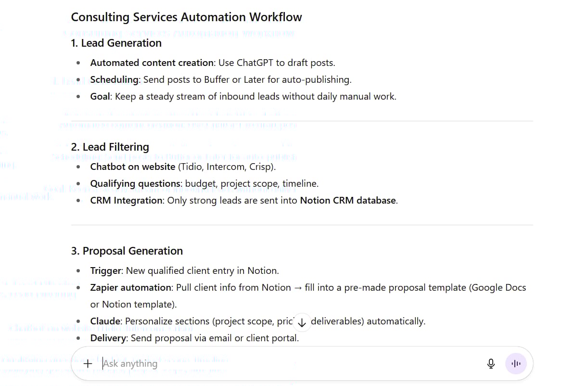Click the plus attachment icon
Viewport: 588px width, 386px height.
(x=88, y=364)
